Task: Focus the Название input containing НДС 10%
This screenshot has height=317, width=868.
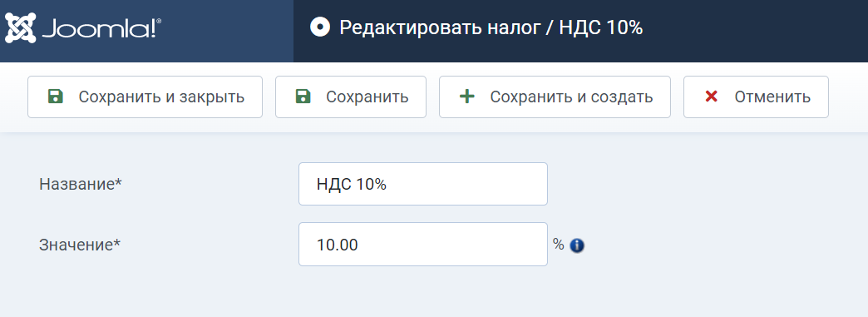Action: point(423,184)
